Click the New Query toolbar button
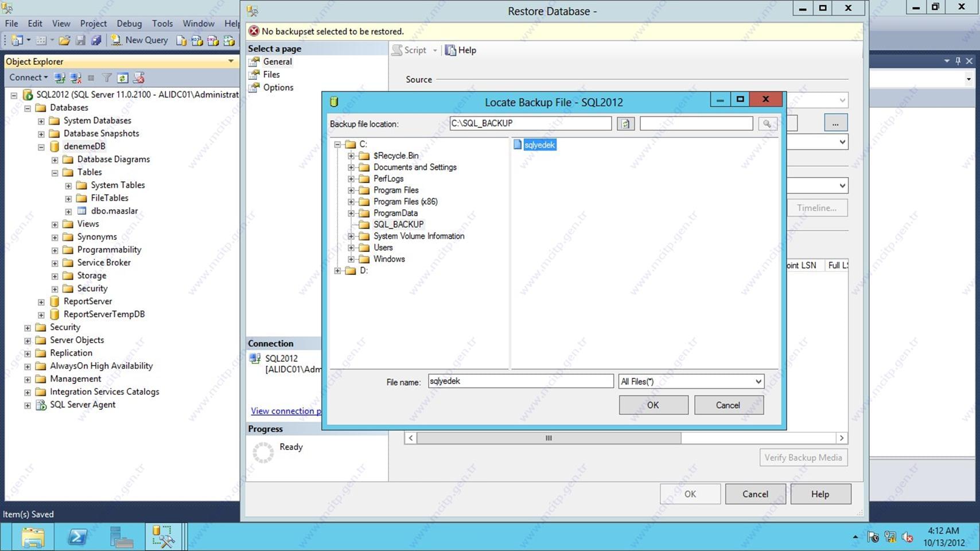Image resolution: width=980 pixels, height=551 pixels. tap(139, 40)
